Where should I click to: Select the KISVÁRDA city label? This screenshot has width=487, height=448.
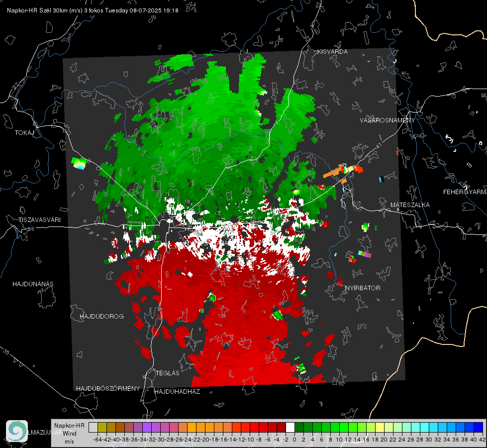[332, 52]
